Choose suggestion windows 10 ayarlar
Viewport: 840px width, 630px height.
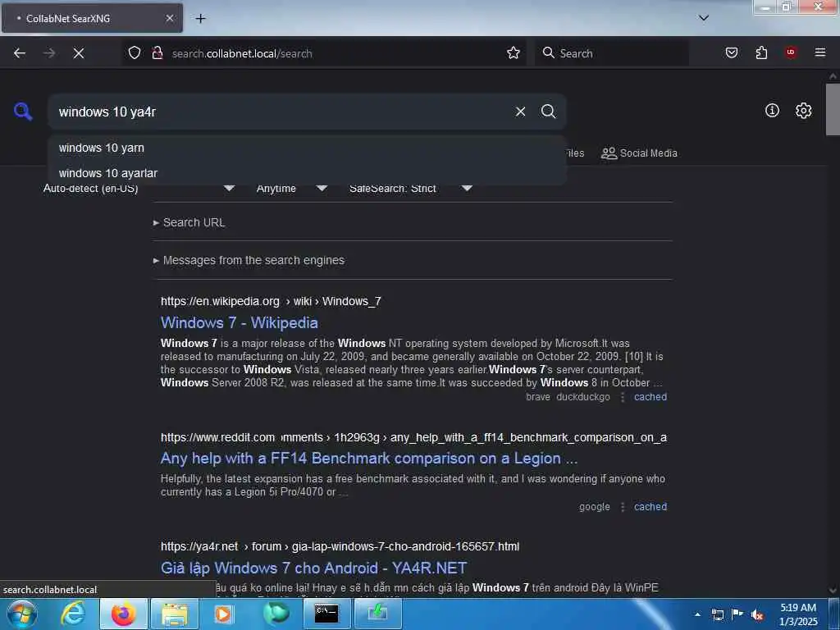click(x=307, y=174)
